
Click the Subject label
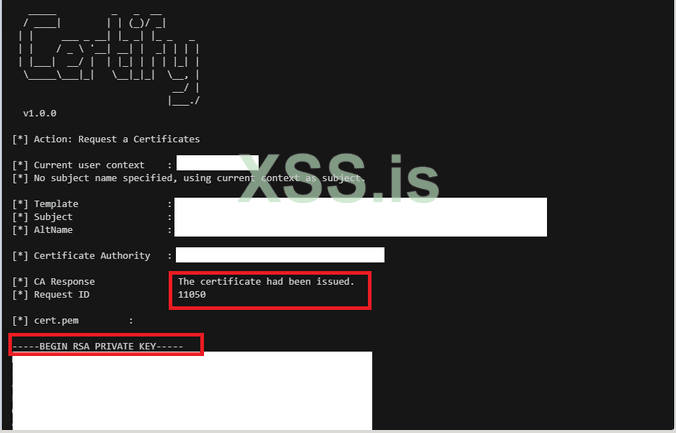pyautogui.click(x=53, y=217)
